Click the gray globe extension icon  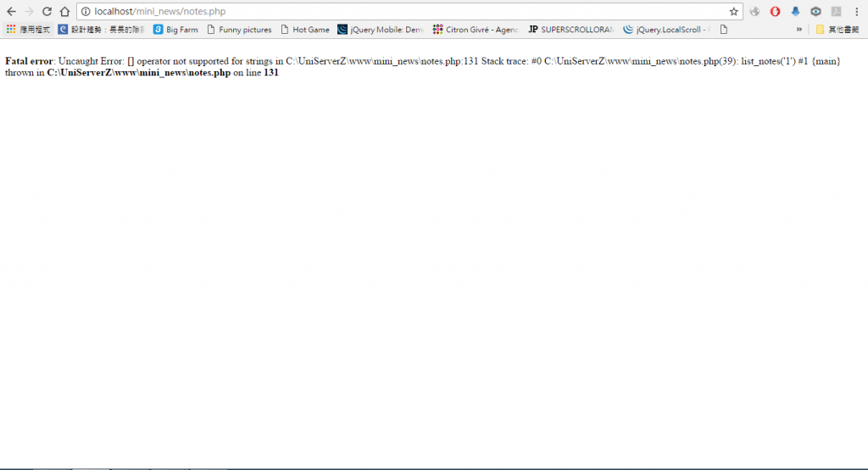click(x=754, y=12)
